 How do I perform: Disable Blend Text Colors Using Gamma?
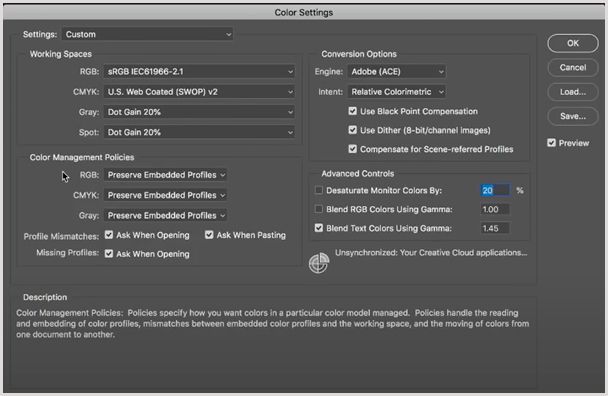coord(319,228)
